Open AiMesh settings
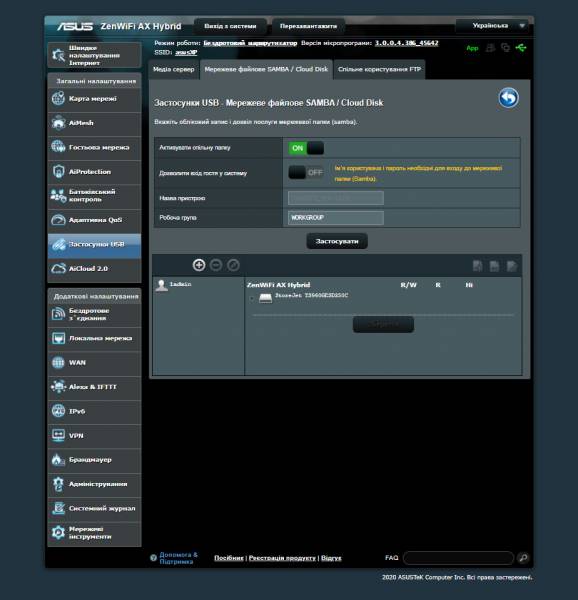 (94, 123)
